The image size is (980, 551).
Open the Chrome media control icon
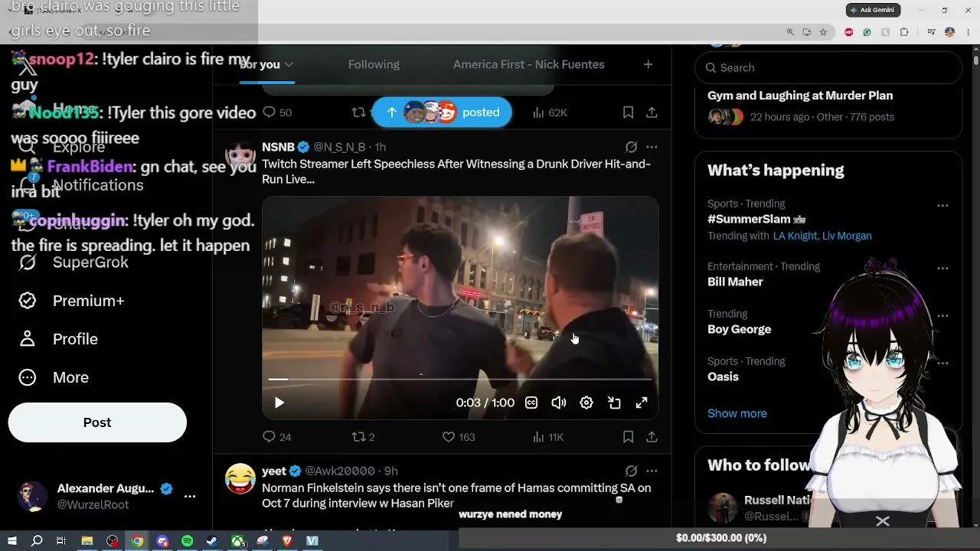(x=931, y=32)
